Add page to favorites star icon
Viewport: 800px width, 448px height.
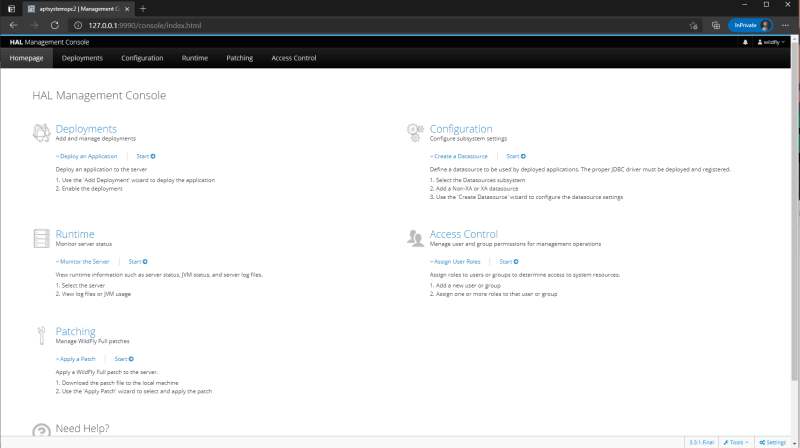[693, 26]
